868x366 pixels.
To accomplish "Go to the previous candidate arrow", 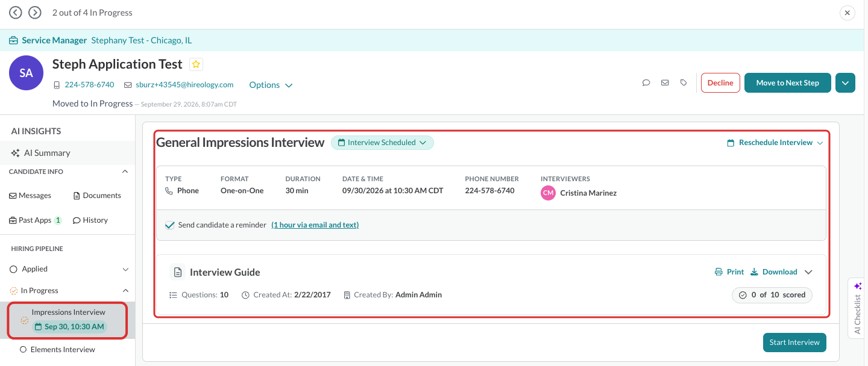I will (x=16, y=13).
